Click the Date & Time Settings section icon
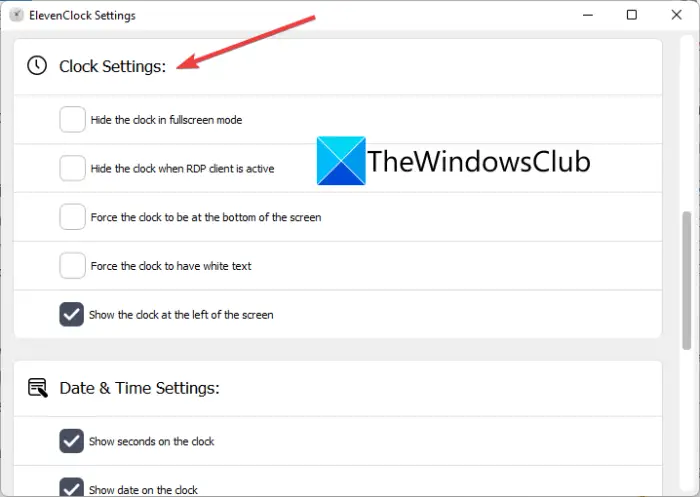This screenshot has width=700, height=497. pos(38,388)
